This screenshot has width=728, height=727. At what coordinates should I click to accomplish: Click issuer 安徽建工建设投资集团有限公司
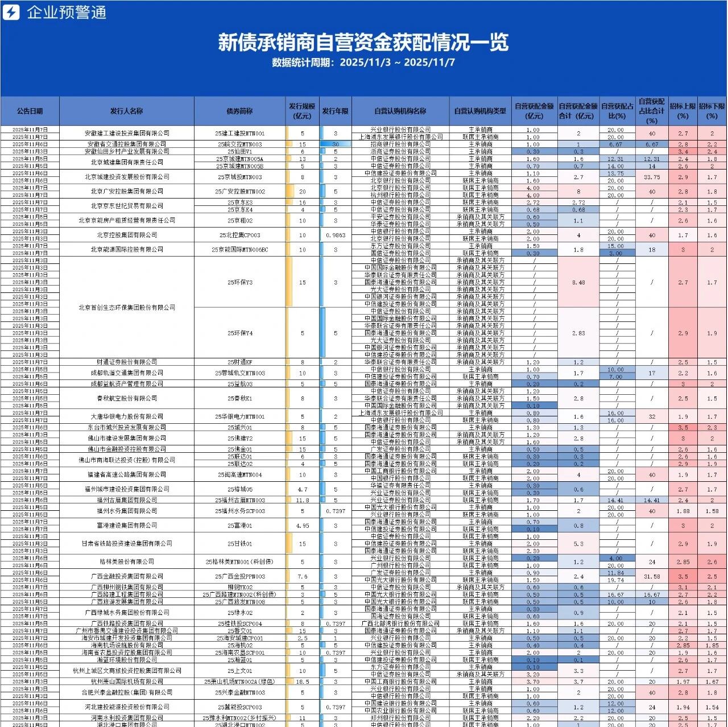(x=127, y=133)
